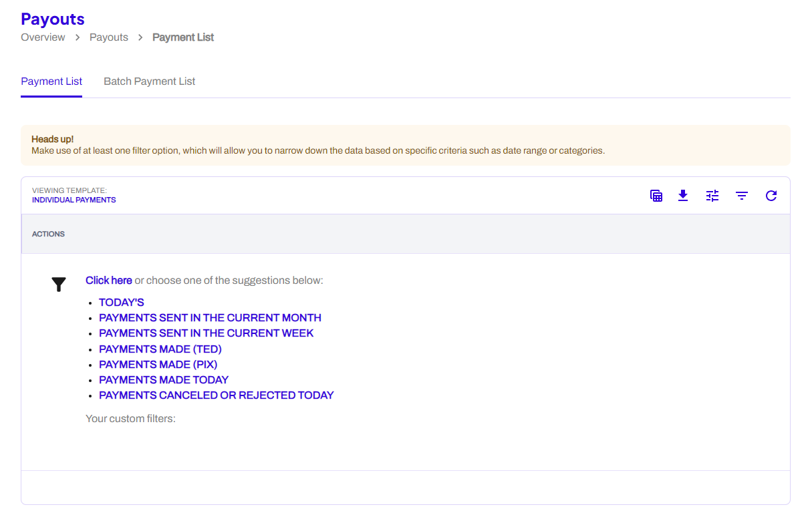Open the calculator/summary table icon
The image size is (812, 521).
(656, 196)
